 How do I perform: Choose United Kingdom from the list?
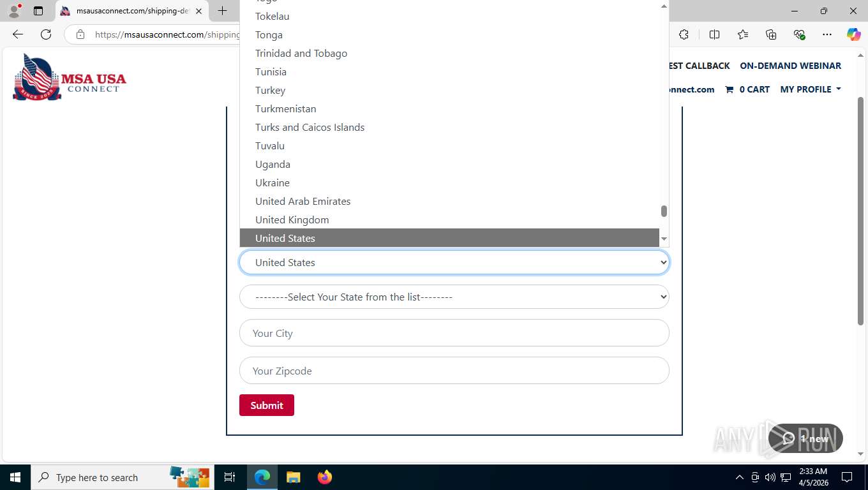click(449, 219)
